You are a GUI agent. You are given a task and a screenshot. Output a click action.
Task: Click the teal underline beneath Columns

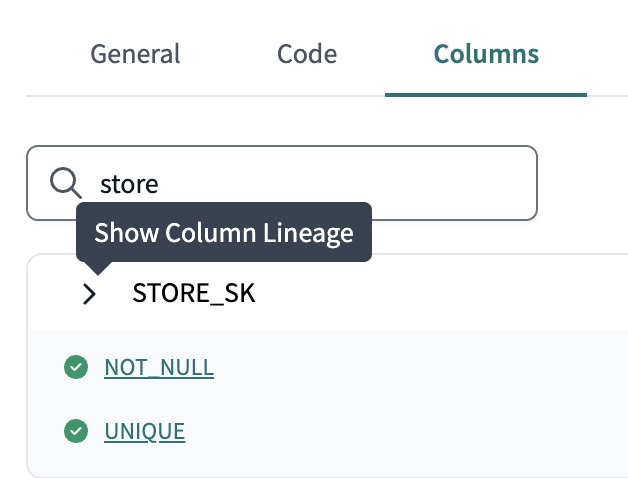tap(486, 95)
